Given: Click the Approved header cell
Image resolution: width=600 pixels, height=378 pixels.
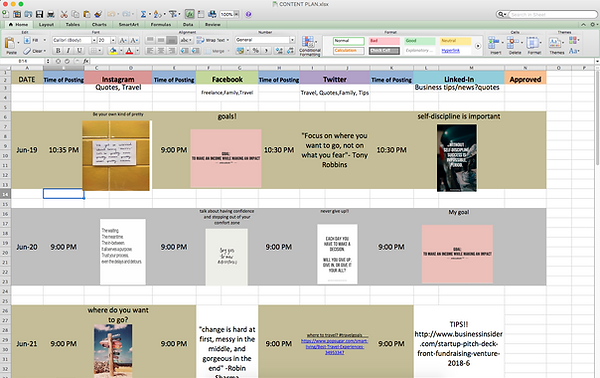Looking at the screenshot, I should (x=525, y=79).
